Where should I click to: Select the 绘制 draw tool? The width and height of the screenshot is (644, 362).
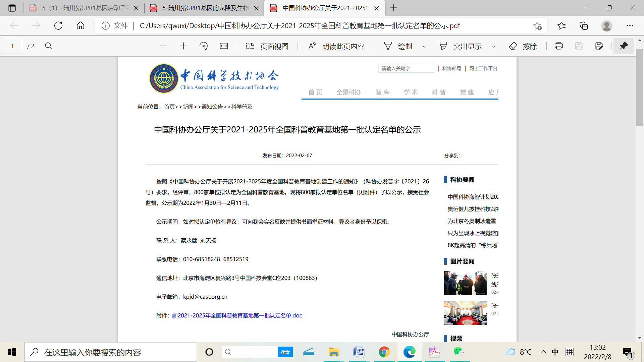coord(398,46)
